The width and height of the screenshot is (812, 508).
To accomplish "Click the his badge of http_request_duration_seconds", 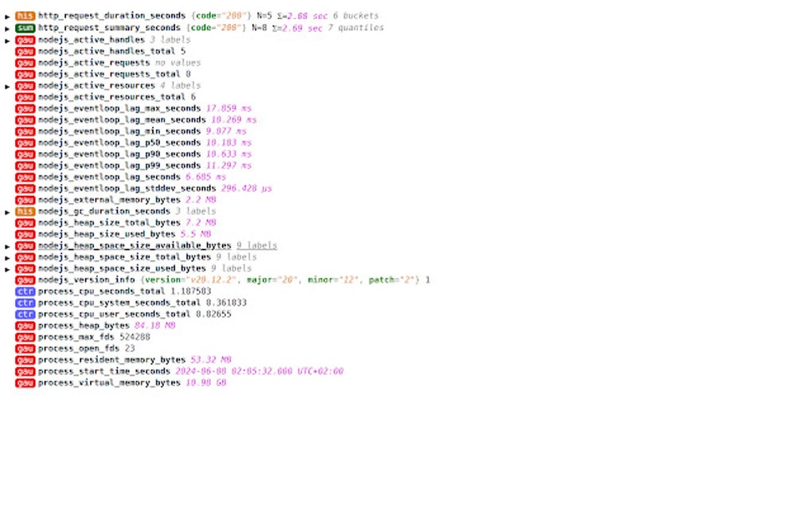I will 25,16.
